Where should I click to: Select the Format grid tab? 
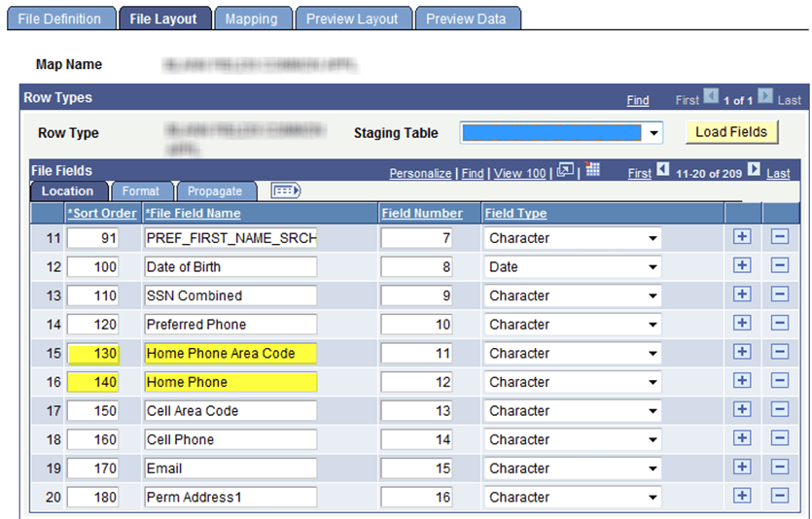[x=142, y=190]
